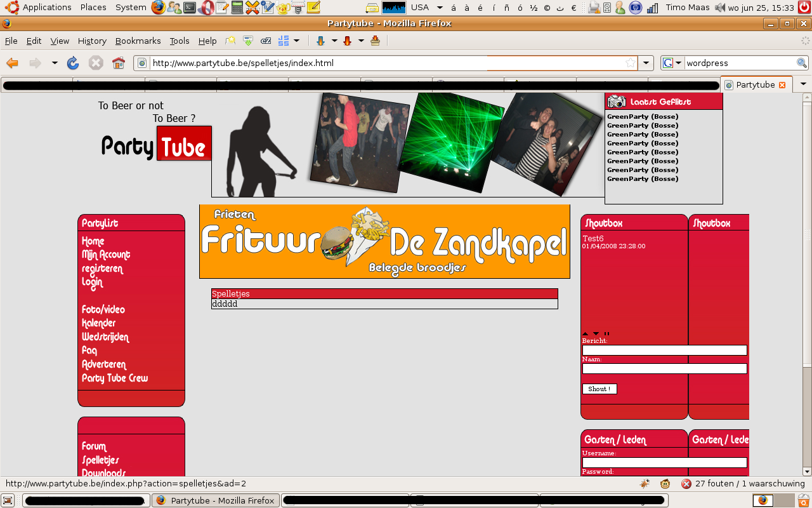The image size is (812, 508).
Task: Click the Mijn Account link
Action: 106,255
